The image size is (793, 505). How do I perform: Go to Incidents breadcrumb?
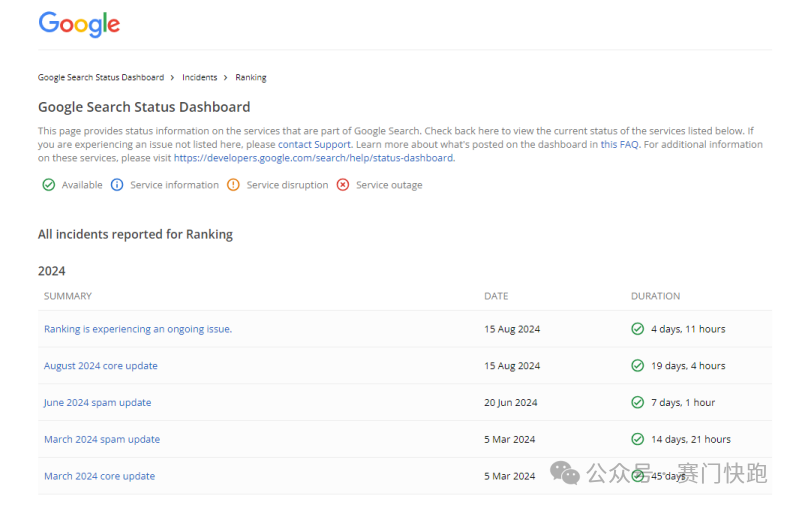pos(199,77)
